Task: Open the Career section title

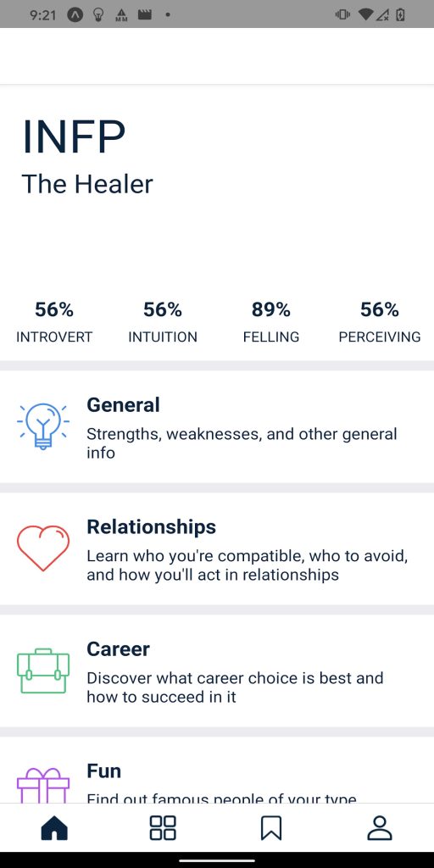Action: coord(118,649)
